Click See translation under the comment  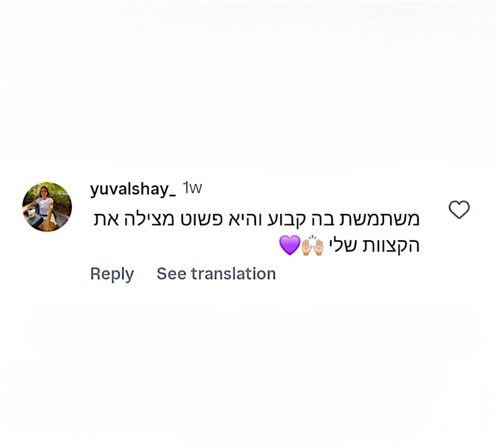[216, 274]
